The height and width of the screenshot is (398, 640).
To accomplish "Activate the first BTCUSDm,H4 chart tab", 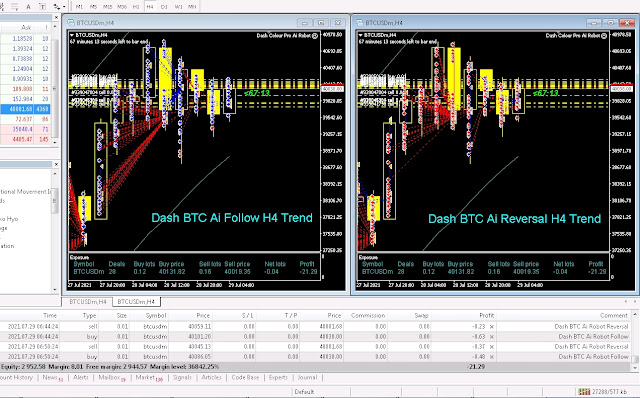I will (88, 302).
